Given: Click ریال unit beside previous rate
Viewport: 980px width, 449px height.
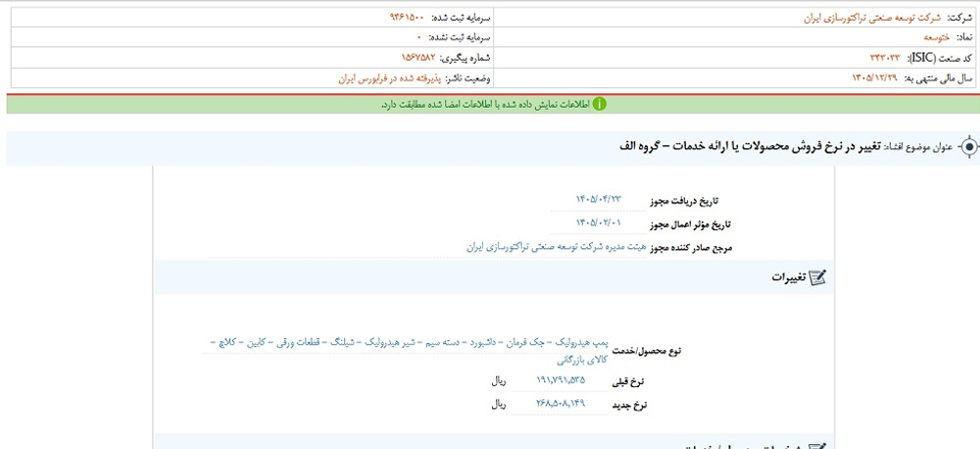Looking at the screenshot, I should 499,380.
